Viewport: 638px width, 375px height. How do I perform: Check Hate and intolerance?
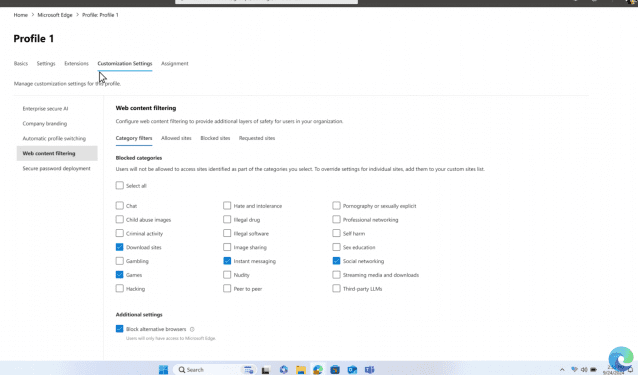227,206
